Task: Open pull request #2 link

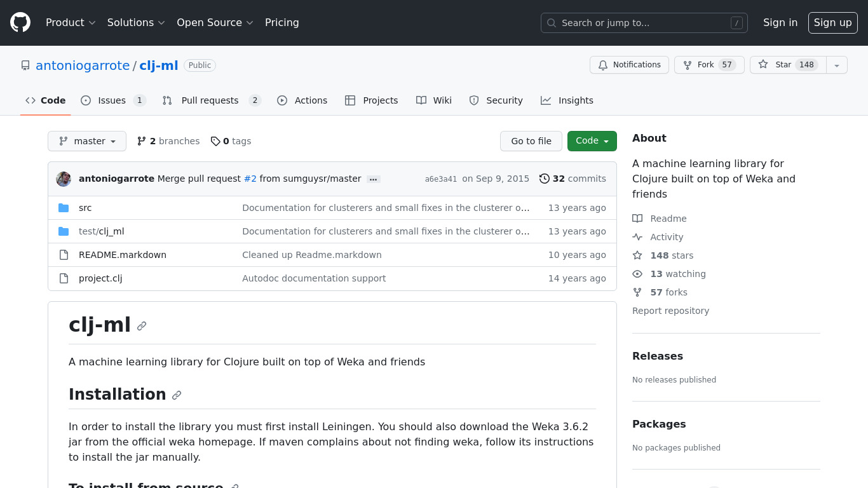Action: [x=250, y=179]
